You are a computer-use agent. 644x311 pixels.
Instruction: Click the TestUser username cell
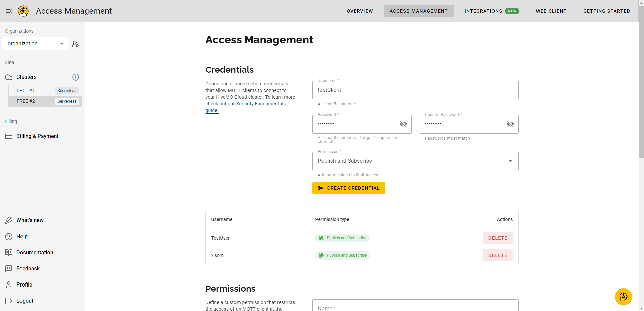220,238
